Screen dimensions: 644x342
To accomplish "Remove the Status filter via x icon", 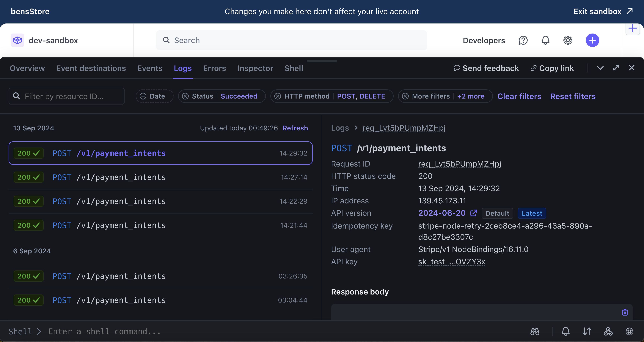I will [x=185, y=96].
